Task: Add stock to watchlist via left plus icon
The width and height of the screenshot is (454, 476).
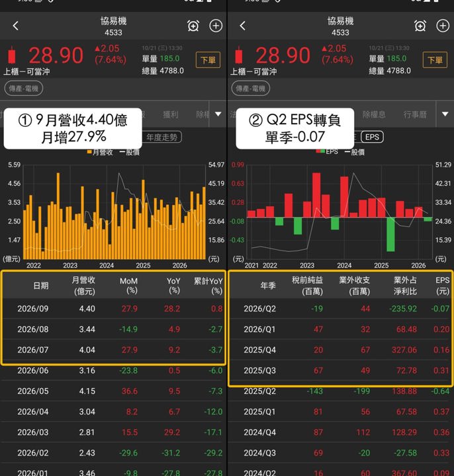Action: [216, 26]
